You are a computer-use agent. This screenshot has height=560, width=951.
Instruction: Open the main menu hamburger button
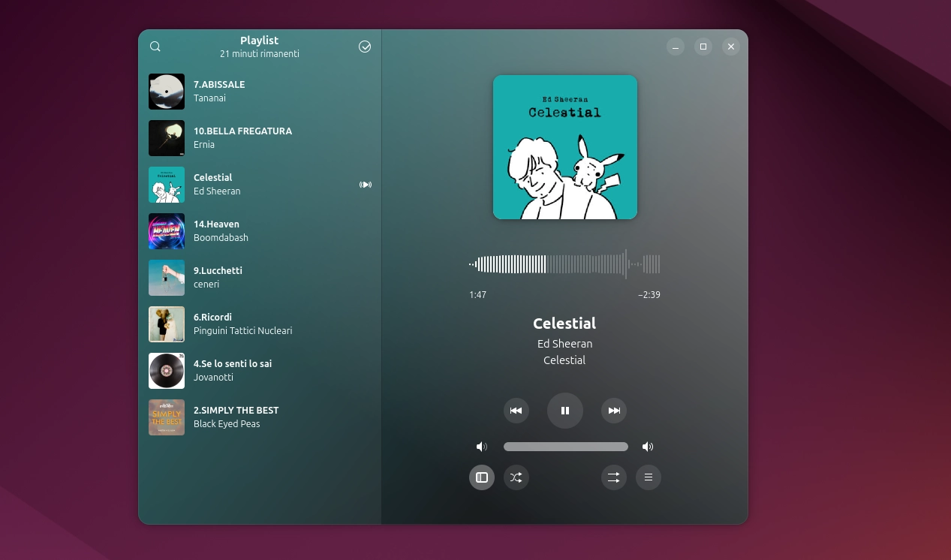point(649,477)
